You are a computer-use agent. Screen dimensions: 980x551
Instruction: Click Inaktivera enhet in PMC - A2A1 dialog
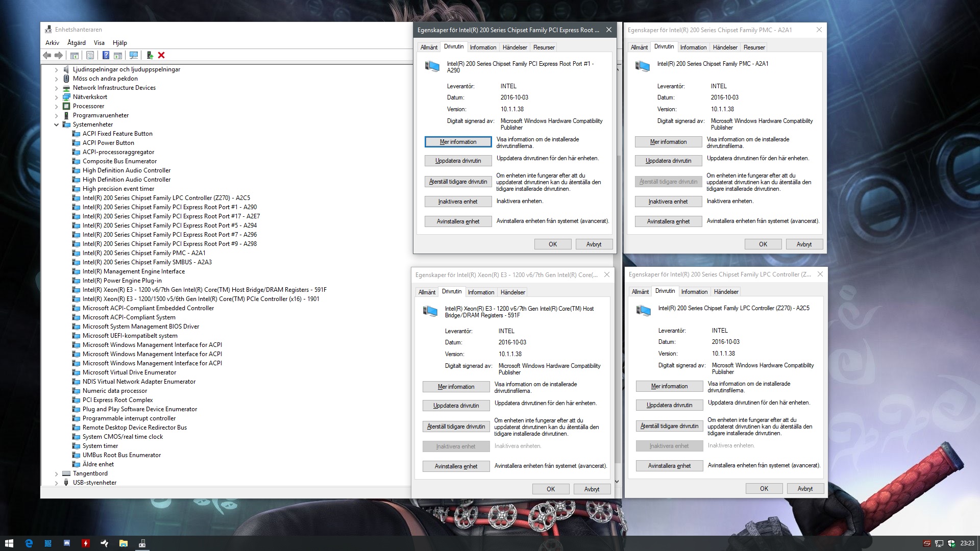click(668, 202)
